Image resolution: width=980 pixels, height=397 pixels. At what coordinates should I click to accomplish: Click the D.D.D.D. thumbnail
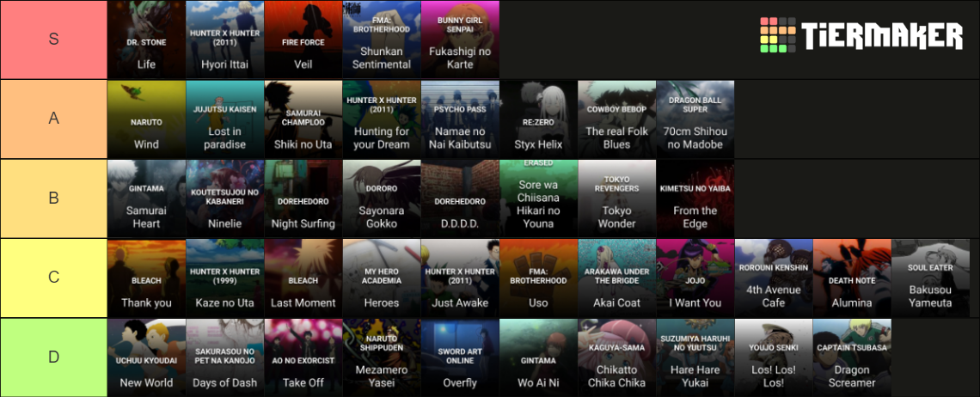tap(460, 198)
